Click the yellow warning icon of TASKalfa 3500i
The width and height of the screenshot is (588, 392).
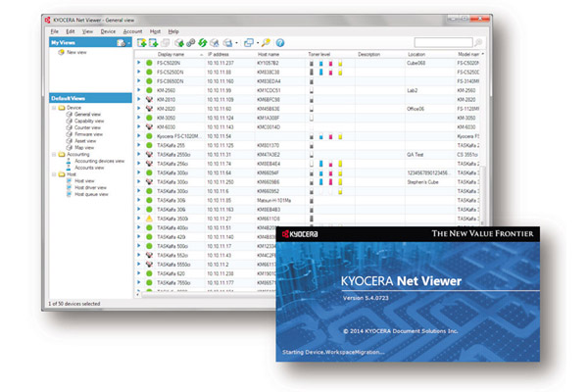click(149, 219)
